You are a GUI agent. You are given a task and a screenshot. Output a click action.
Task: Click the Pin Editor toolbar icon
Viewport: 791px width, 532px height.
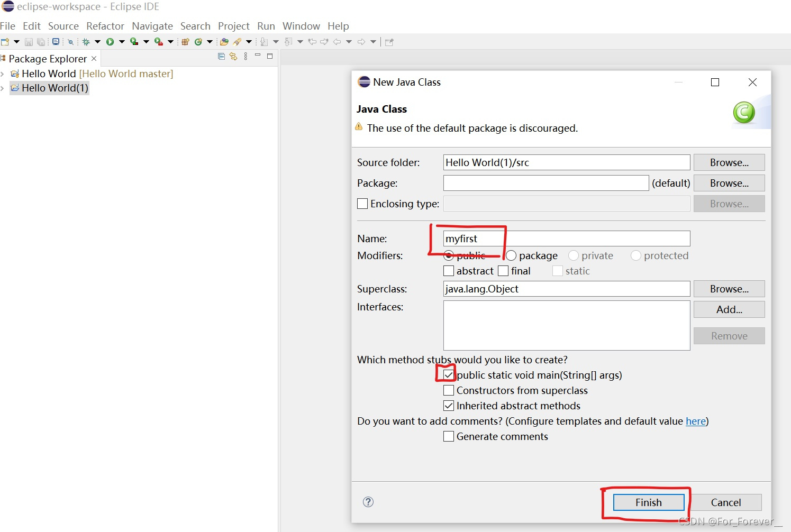point(389,42)
